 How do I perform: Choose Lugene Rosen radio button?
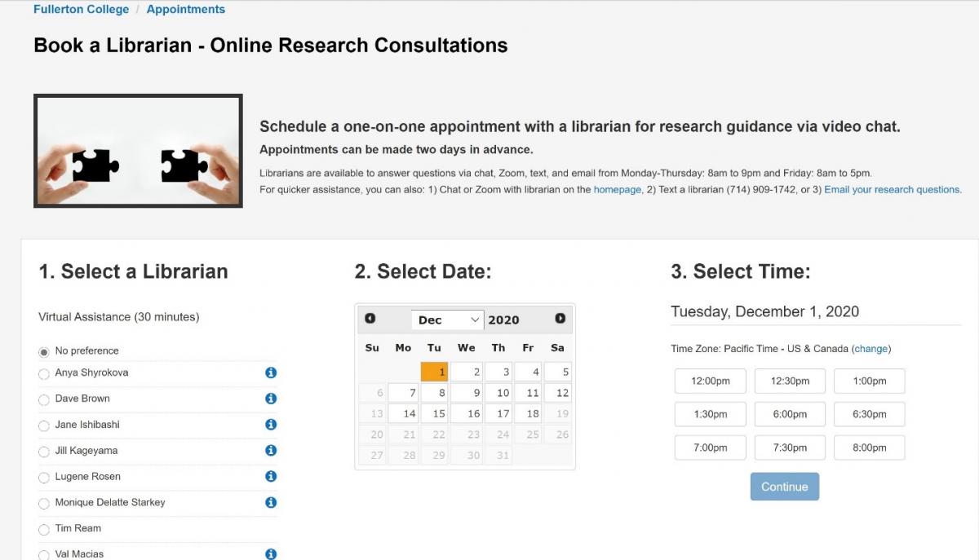coord(44,478)
